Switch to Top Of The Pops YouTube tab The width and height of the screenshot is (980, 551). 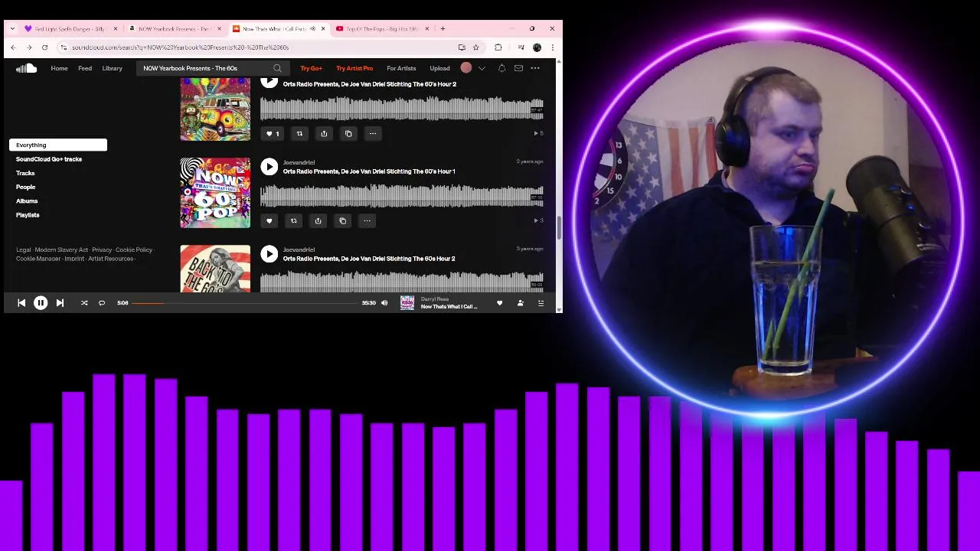[382, 28]
